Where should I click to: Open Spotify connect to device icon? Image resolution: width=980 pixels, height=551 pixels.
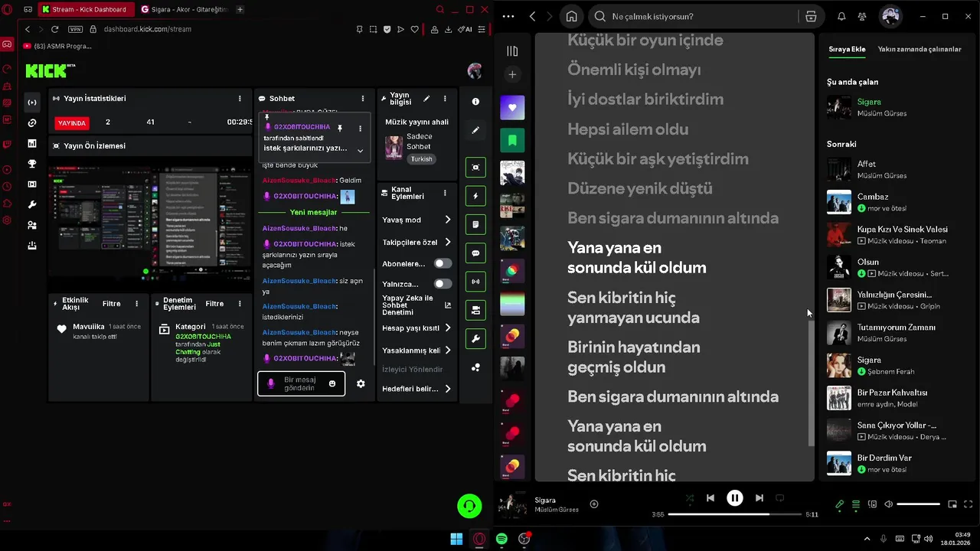point(872,504)
